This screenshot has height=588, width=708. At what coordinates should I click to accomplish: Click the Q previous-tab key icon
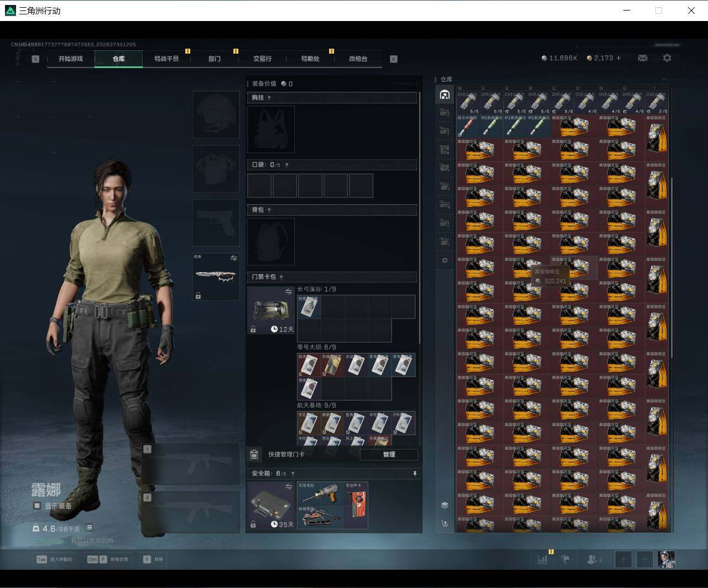pos(35,59)
